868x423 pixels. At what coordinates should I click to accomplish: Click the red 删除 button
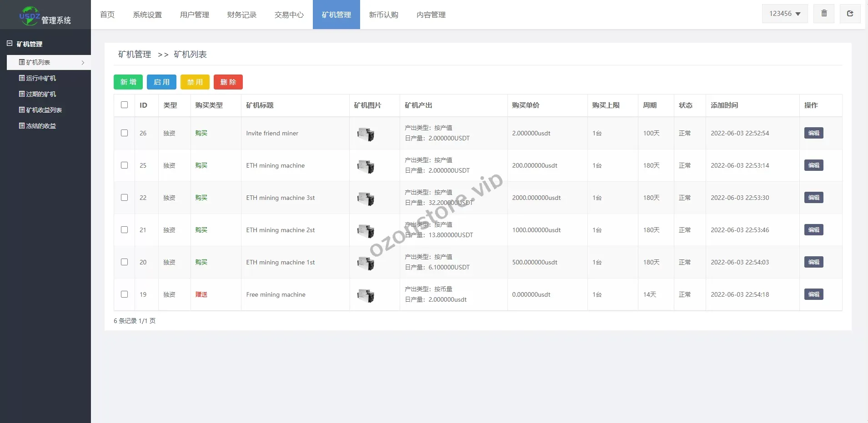pos(228,82)
